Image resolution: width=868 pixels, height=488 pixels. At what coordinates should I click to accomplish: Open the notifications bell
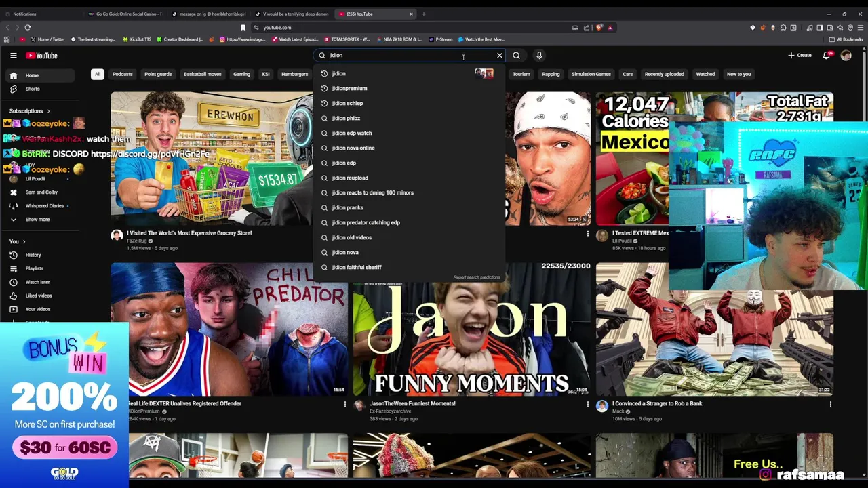click(827, 56)
